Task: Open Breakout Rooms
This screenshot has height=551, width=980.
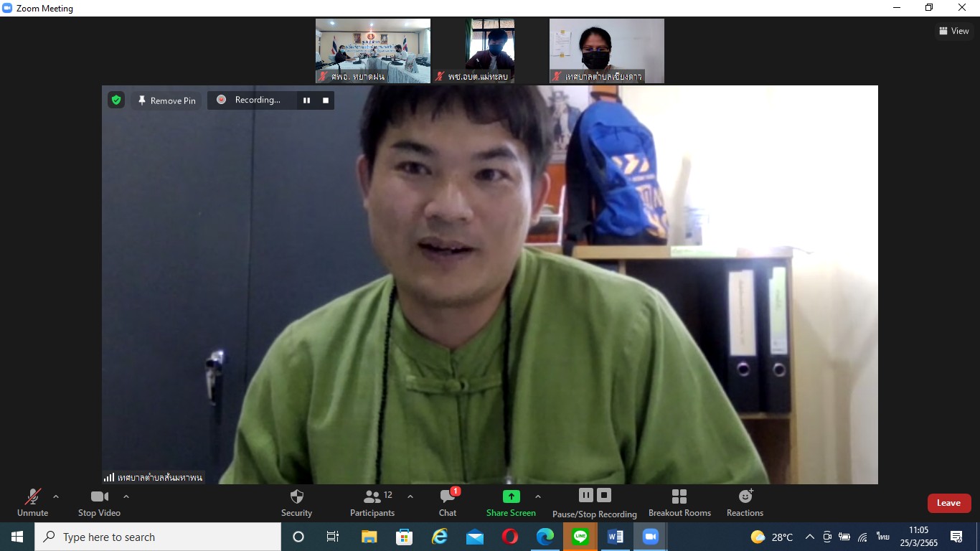Action: click(x=679, y=502)
